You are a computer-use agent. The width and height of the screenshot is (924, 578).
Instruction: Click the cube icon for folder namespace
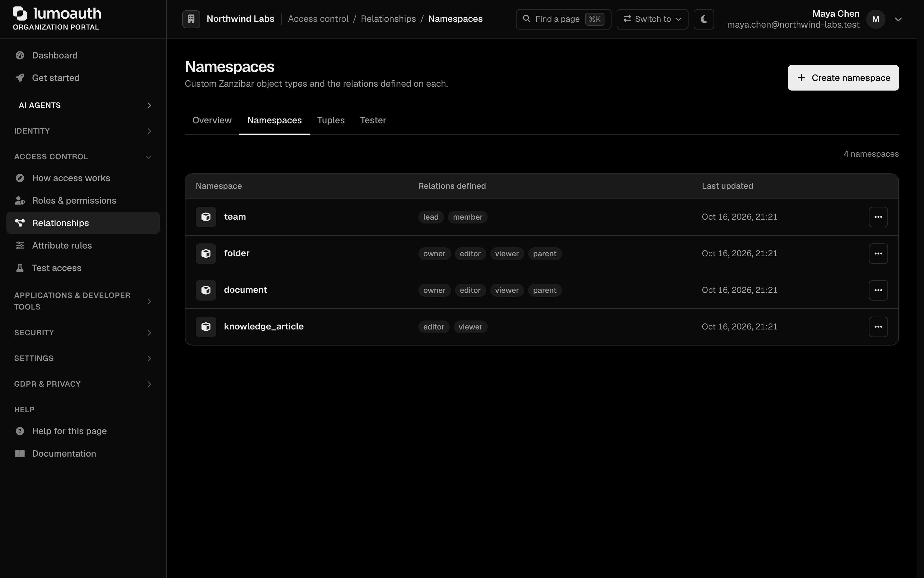[206, 254]
